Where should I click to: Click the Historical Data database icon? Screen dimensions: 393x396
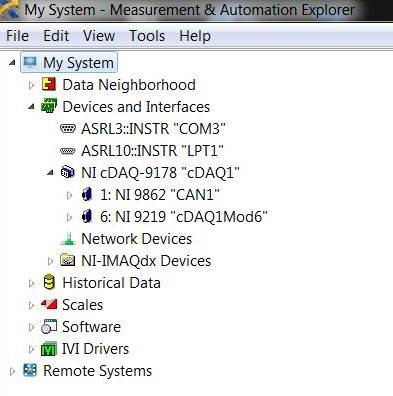[49, 282]
